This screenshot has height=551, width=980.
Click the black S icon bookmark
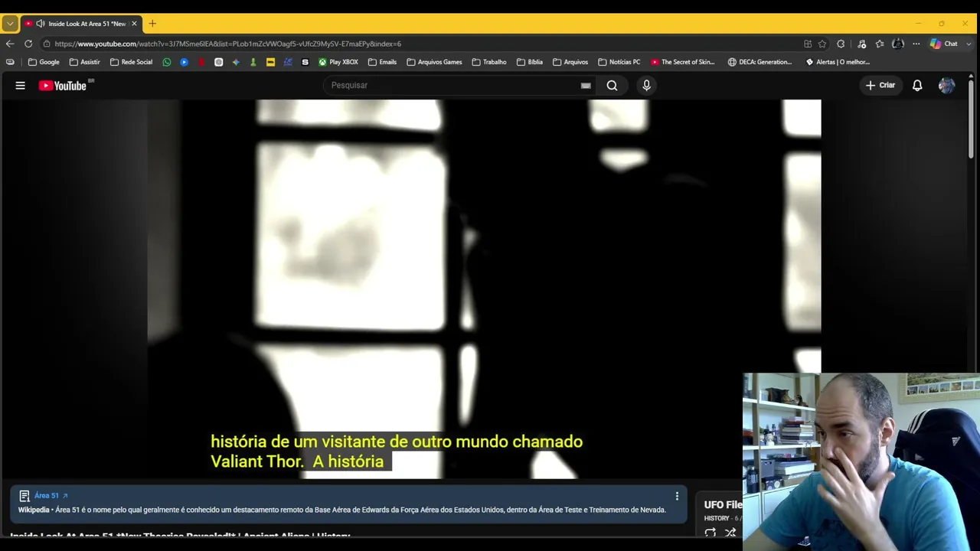(x=305, y=62)
